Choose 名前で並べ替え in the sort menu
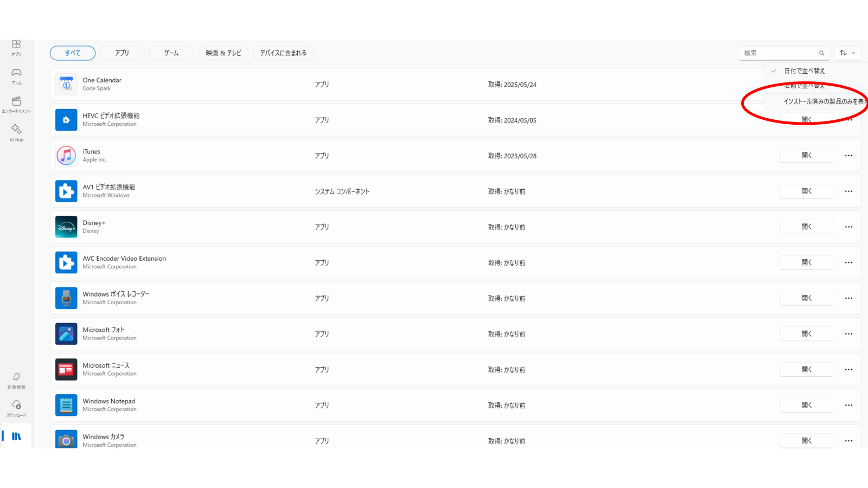 tap(804, 86)
